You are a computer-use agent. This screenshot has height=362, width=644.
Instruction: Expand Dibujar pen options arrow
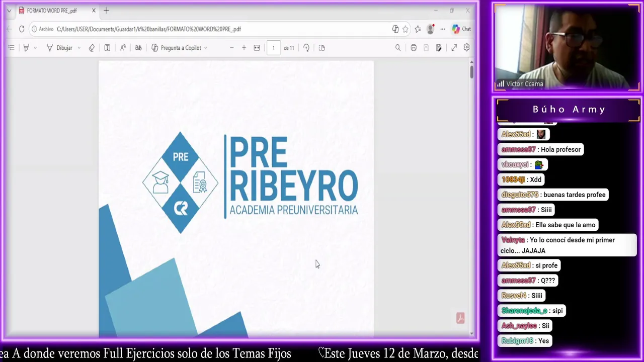(x=79, y=48)
